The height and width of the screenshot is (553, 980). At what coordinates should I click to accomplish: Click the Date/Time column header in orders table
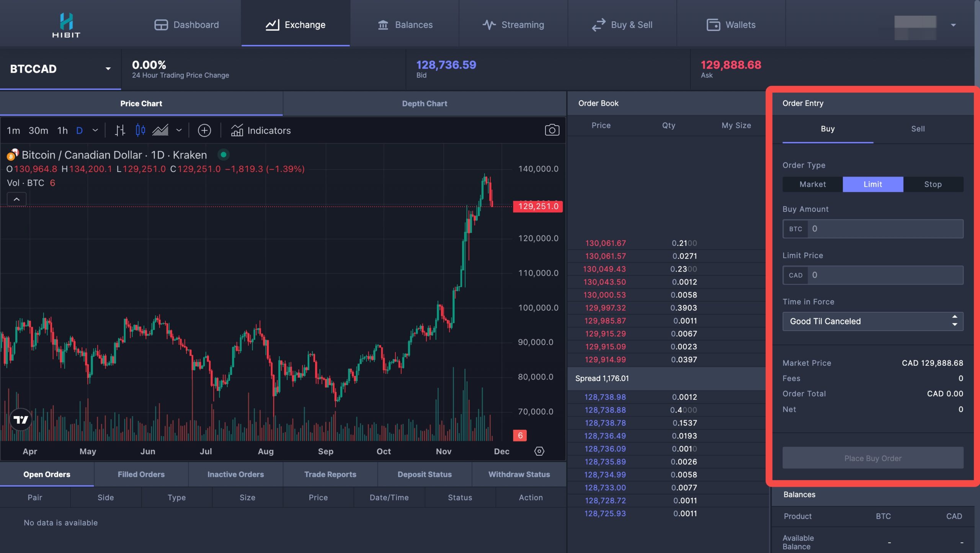389,497
